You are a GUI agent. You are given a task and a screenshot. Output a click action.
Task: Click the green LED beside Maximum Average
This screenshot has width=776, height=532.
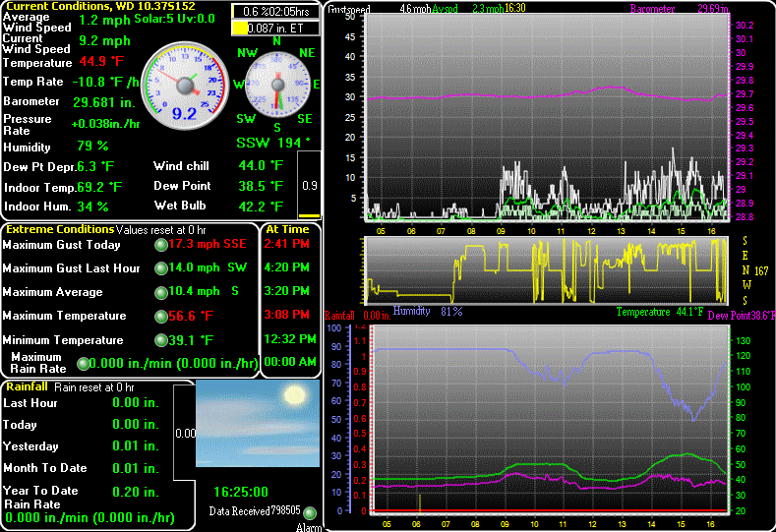(161, 292)
